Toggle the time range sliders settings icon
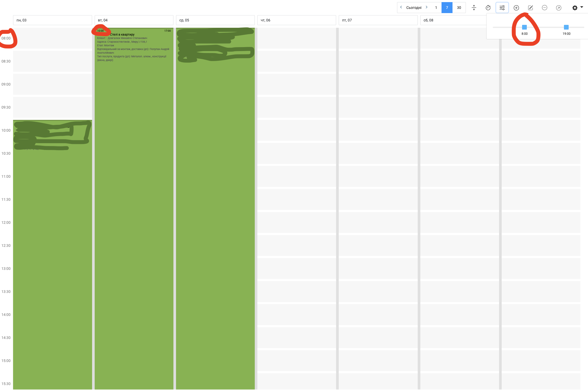This screenshot has height=390, width=588. pos(502,8)
